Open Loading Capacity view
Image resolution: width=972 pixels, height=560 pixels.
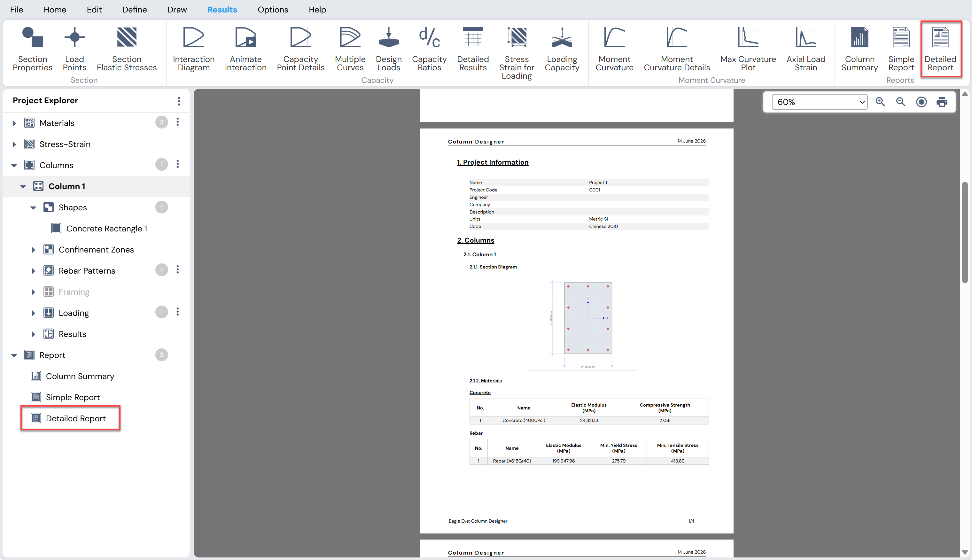coord(562,49)
